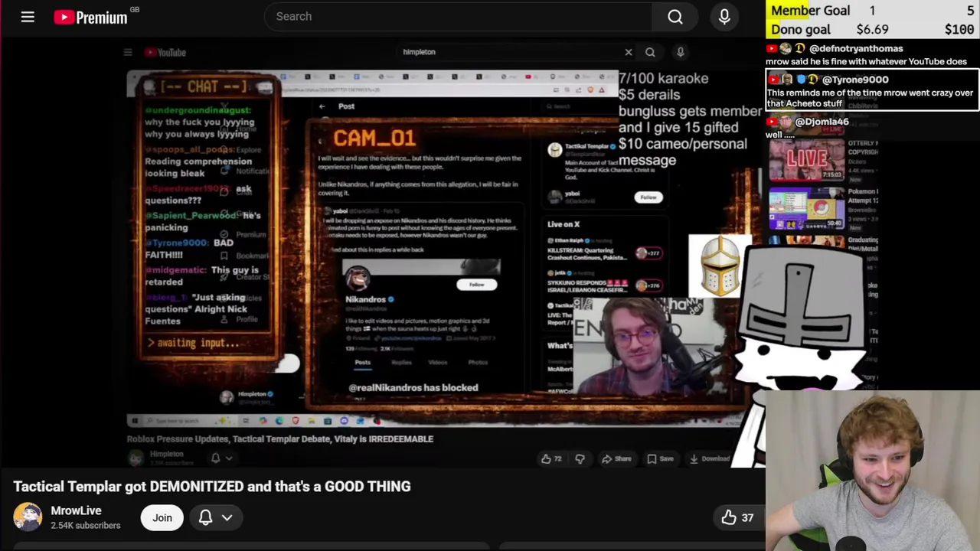The image size is (980, 551).
Task: Click the CAM_01 overlay label
Action: click(374, 139)
